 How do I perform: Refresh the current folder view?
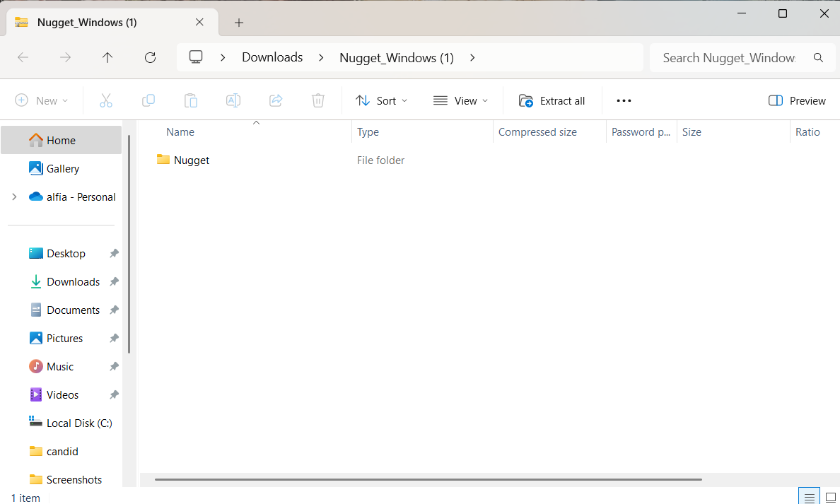pos(150,57)
